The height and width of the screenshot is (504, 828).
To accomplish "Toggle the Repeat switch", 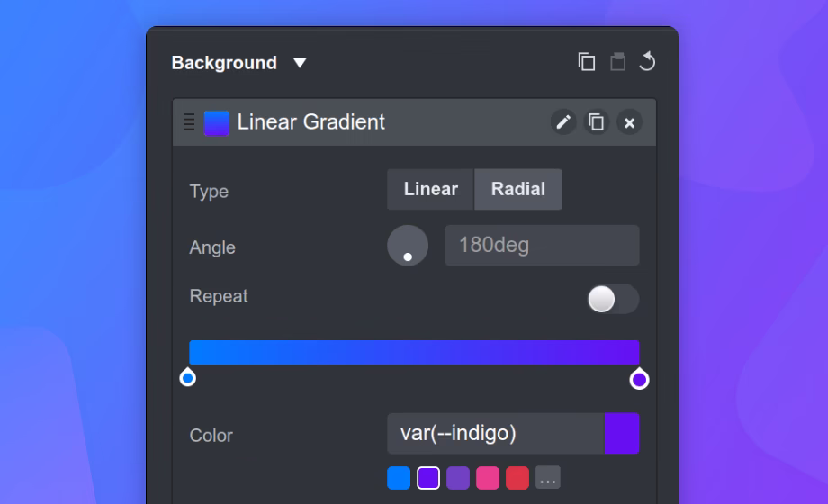I will pyautogui.click(x=613, y=299).
